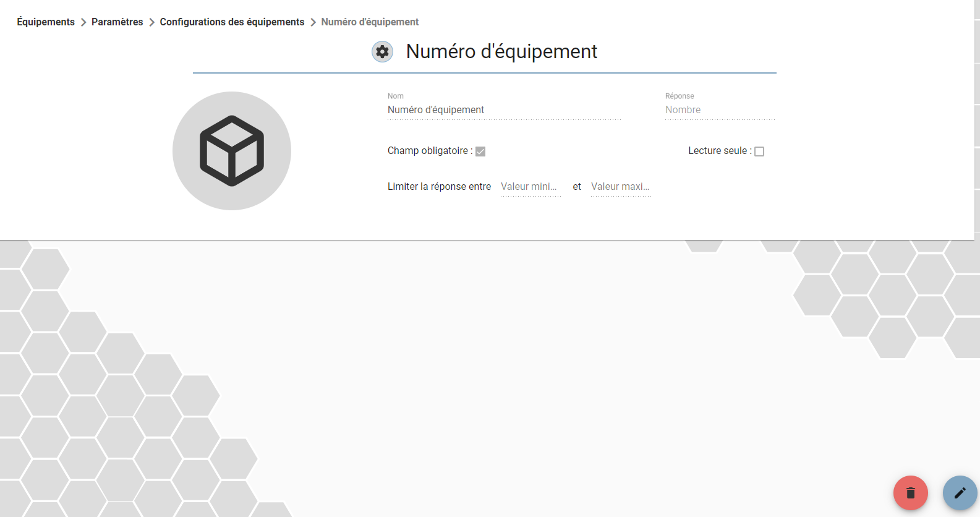Click the Champ obligatoire label text

(430, 151)
